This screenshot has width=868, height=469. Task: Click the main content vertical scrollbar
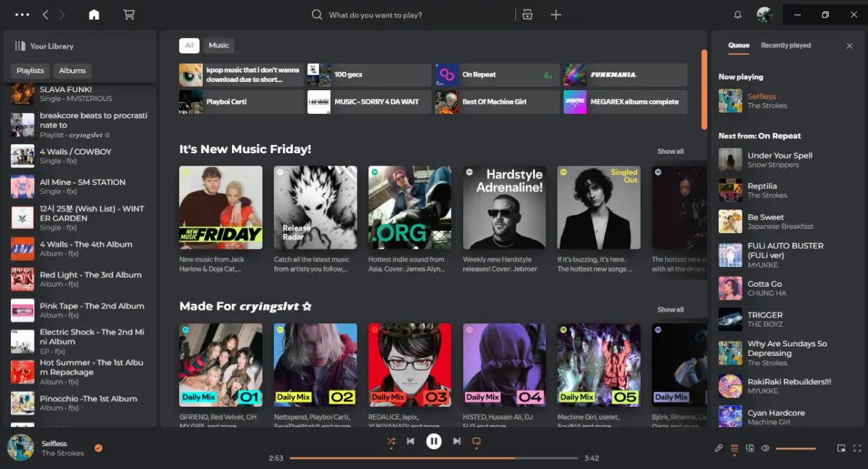[704, 89]
